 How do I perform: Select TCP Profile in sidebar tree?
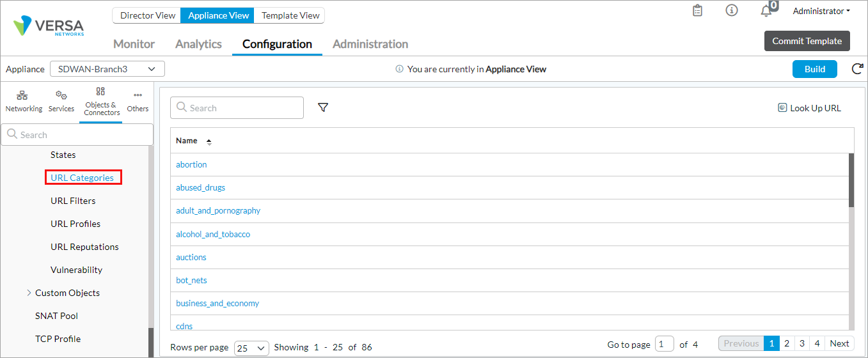[x=58, y=339]
